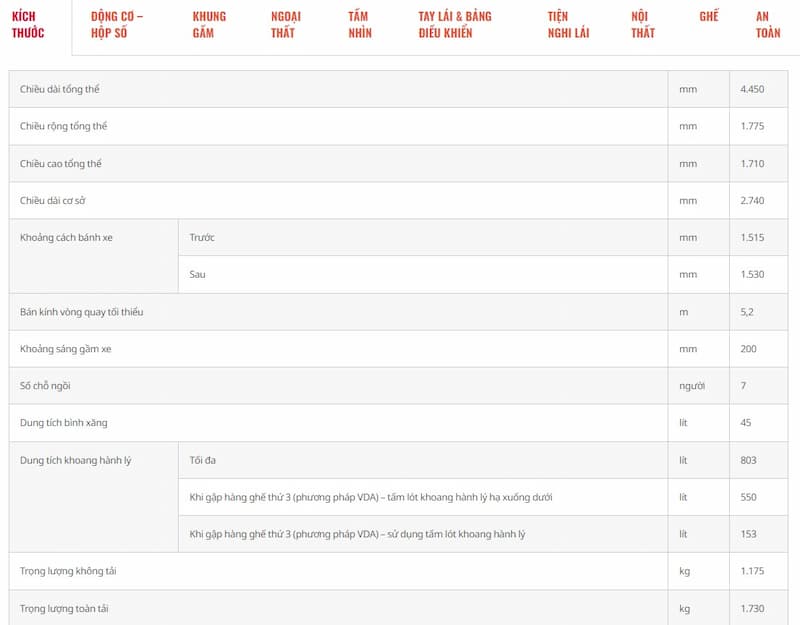Select the turning radius value 5,2
The image size is (800, 625).
[x=747, y=312]
